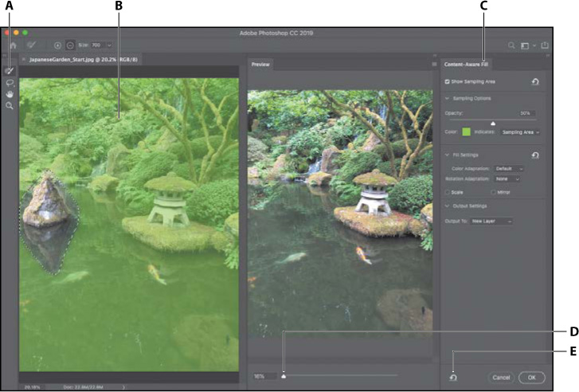The height and width of the screenshot is (392, 579).
Task: Click the Cancel button
Action: [x=500, y=378]
